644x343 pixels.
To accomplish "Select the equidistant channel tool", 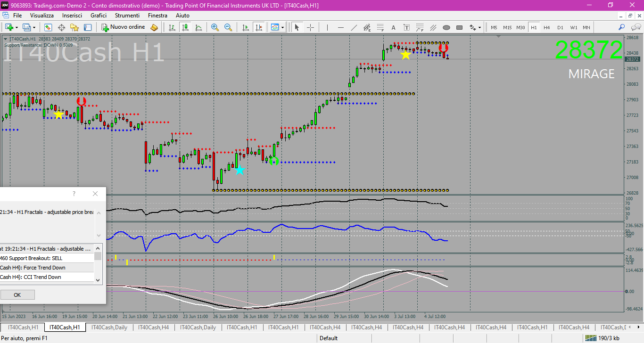I will click(367, 27).
